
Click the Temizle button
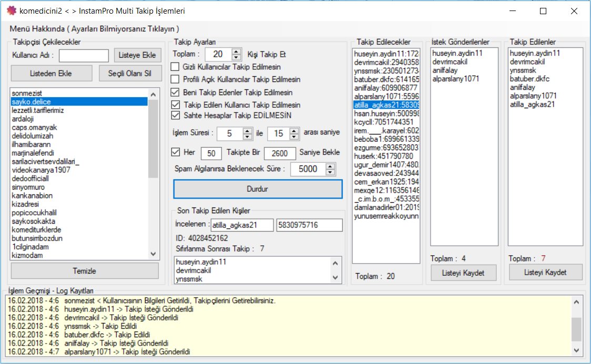pyautogui.click(x=85, y=271)
